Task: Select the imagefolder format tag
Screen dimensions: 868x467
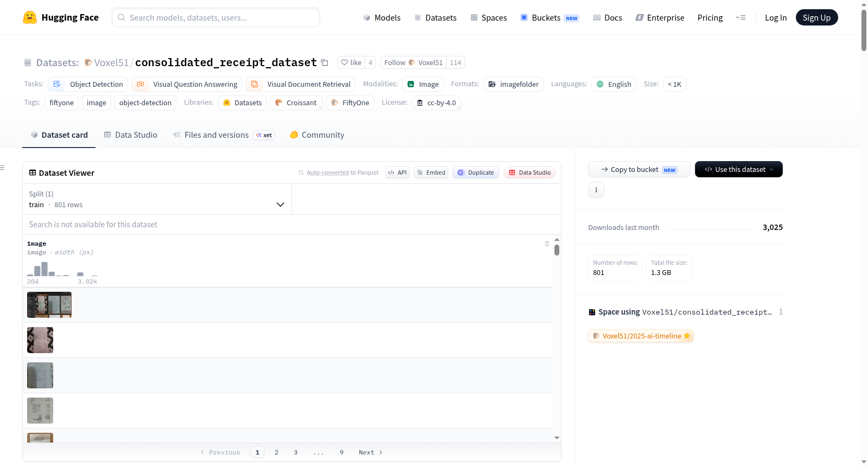Action: (x=513, y=84)
